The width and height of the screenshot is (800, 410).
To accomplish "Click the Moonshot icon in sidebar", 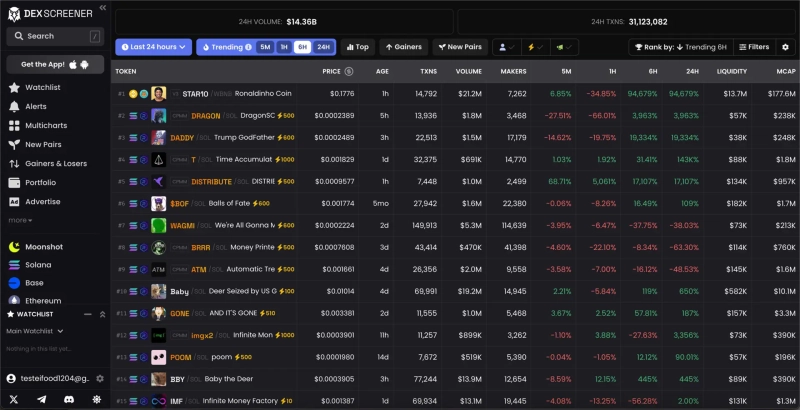I will click(14, 246).
